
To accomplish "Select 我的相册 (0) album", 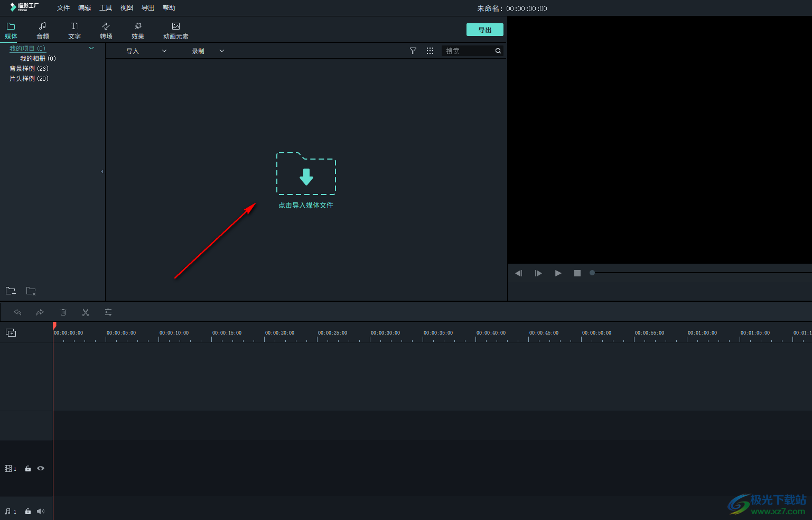I will point(38,59).
